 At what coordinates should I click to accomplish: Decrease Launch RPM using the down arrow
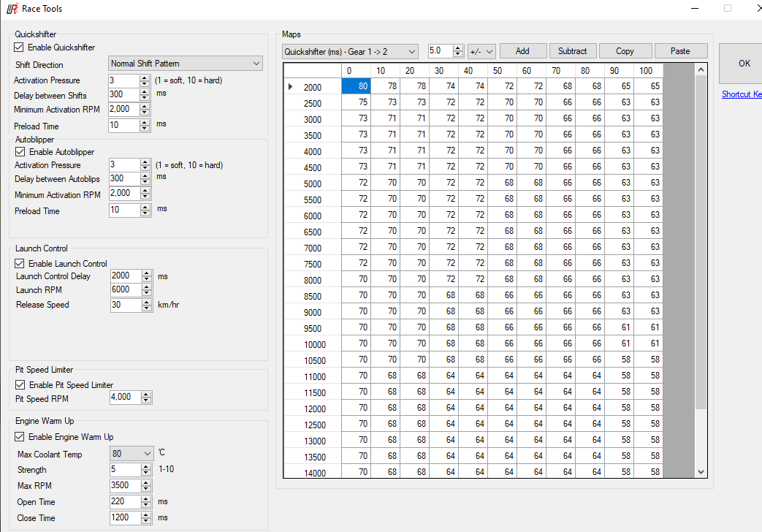click(147, 293)
